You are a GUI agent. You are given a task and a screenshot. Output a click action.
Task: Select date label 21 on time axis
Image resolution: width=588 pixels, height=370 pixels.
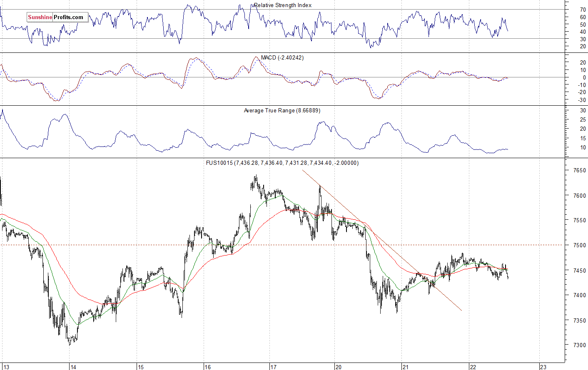[405, 367]
